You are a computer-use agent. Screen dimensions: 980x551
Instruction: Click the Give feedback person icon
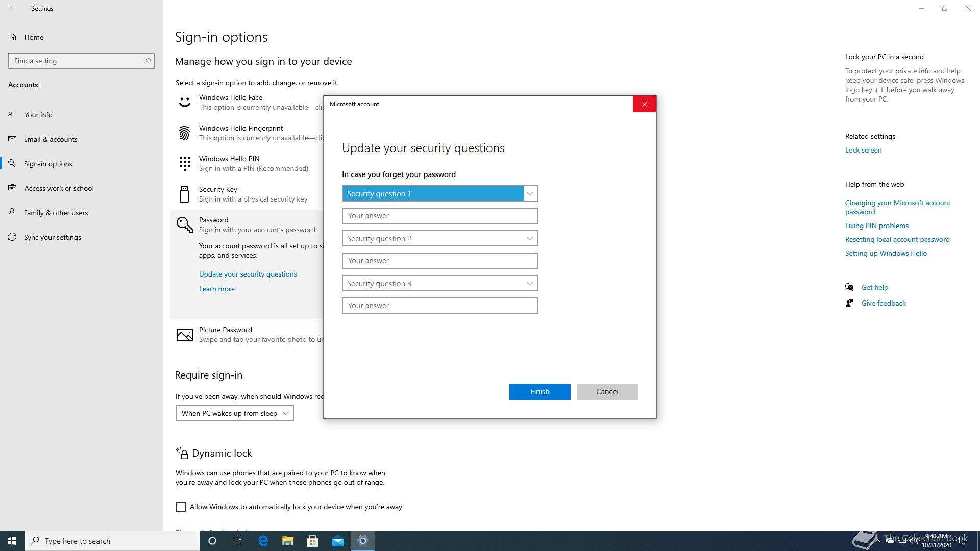tap(849, 303)
